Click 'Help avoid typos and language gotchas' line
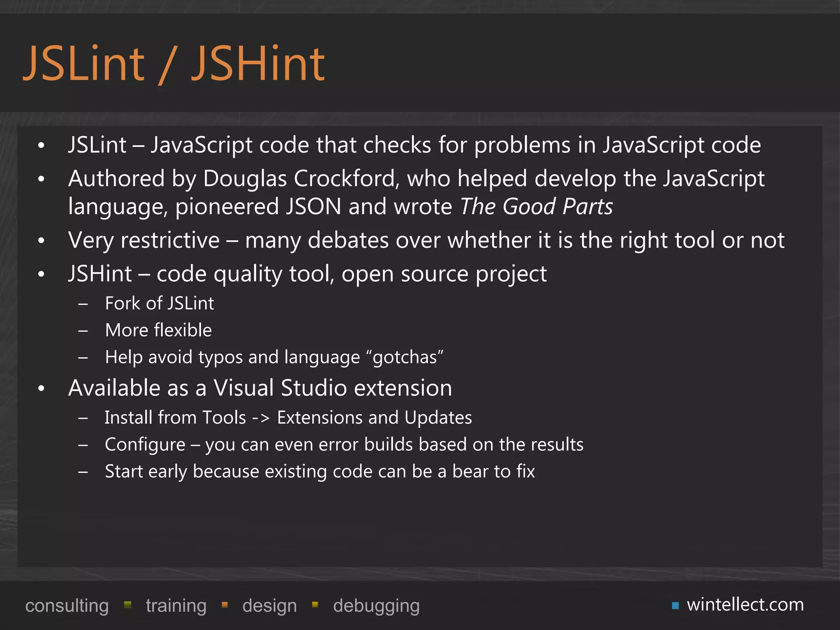840x630 pixels. [x=274, y=357]
